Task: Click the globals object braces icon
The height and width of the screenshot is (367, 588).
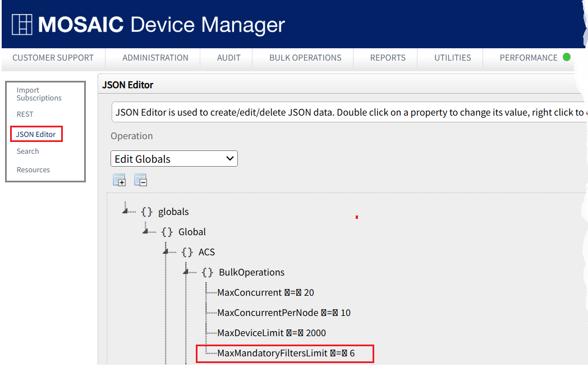Action: (147, 212)
